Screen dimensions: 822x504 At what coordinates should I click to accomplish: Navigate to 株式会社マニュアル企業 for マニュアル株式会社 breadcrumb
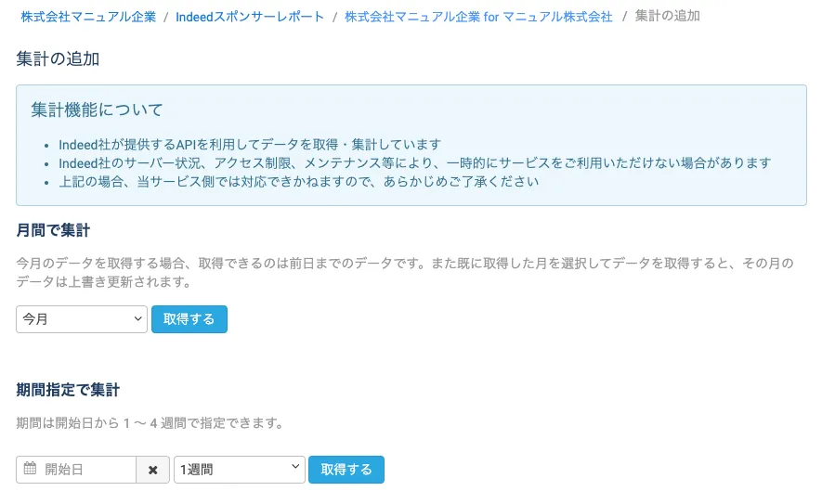478,17
